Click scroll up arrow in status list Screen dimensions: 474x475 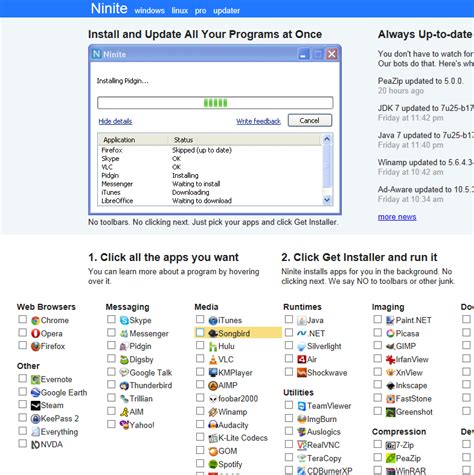(x=327, y=139)
